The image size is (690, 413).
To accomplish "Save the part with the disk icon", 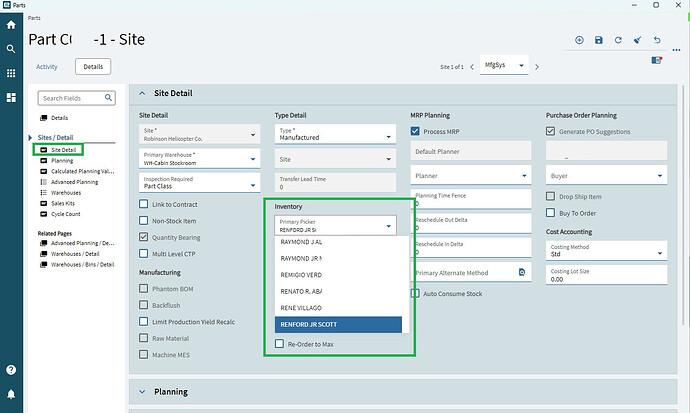I will [598, 40].
